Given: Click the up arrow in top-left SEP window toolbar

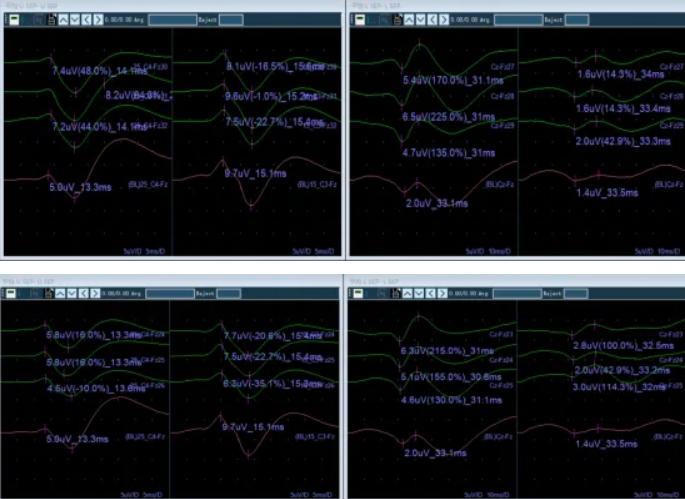Looking at the screenshot, I should [x=63, y=20].
